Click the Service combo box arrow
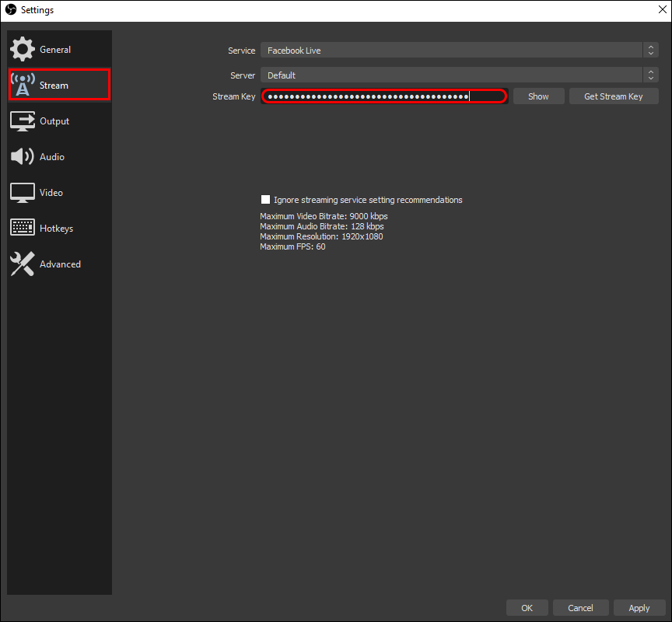The height and width of the screenshot is (622, 672). pos(650,50)
